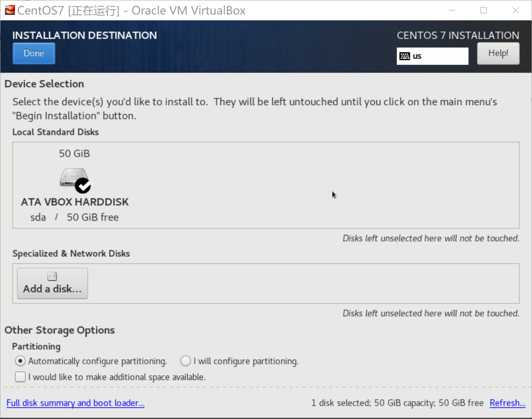Open the Help! button

(498, 54)
